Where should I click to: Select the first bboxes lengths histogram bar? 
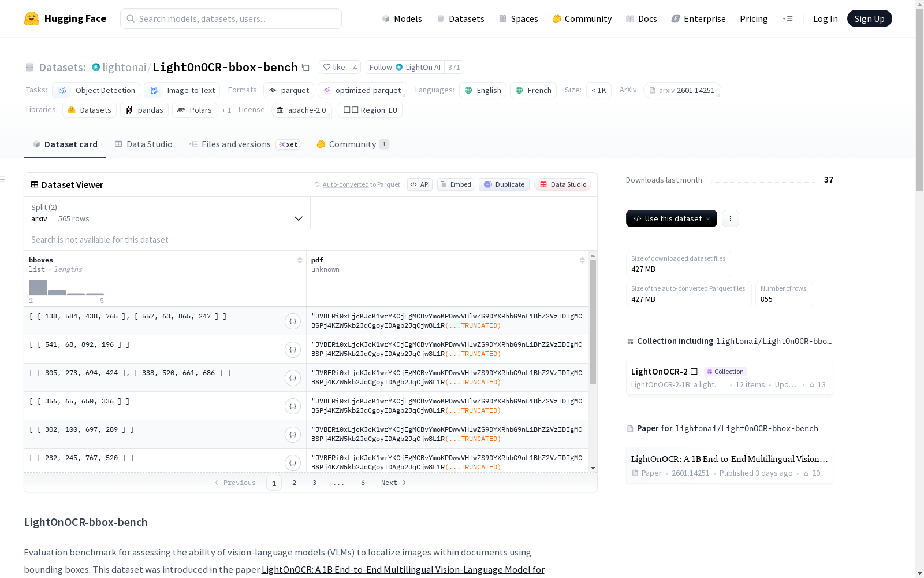click(38, 287)
